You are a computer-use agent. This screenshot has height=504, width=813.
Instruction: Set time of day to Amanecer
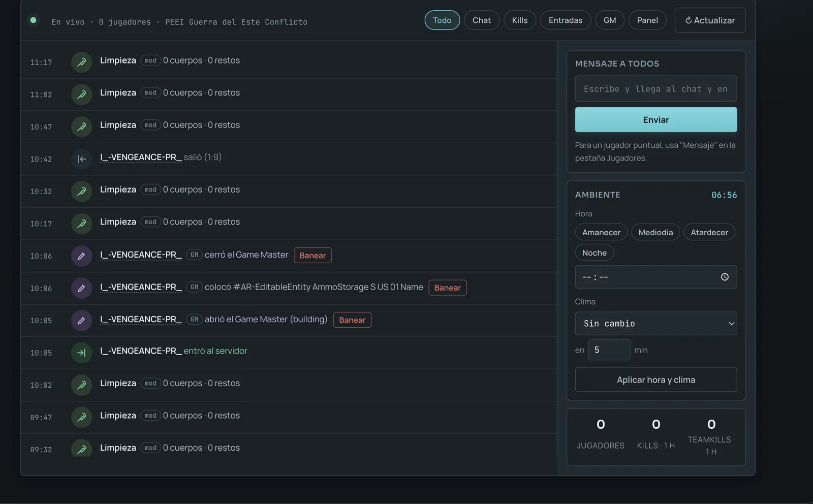(601, 232)
